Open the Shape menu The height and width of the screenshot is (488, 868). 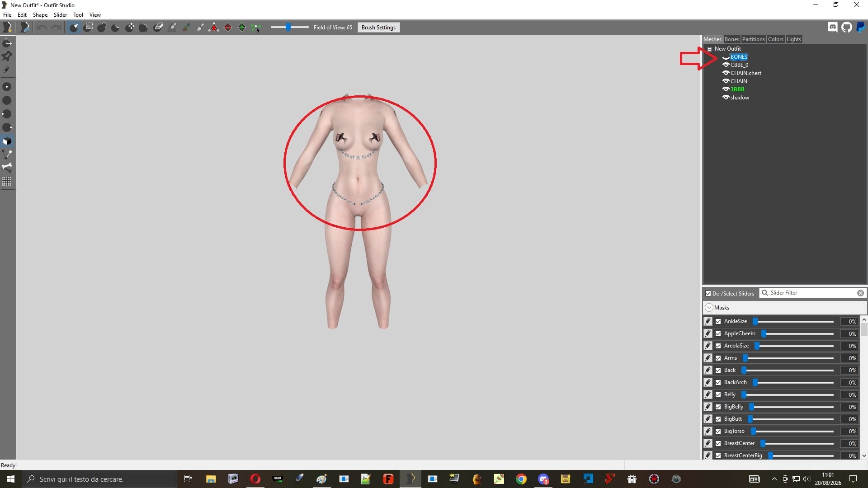coord(40,15)
